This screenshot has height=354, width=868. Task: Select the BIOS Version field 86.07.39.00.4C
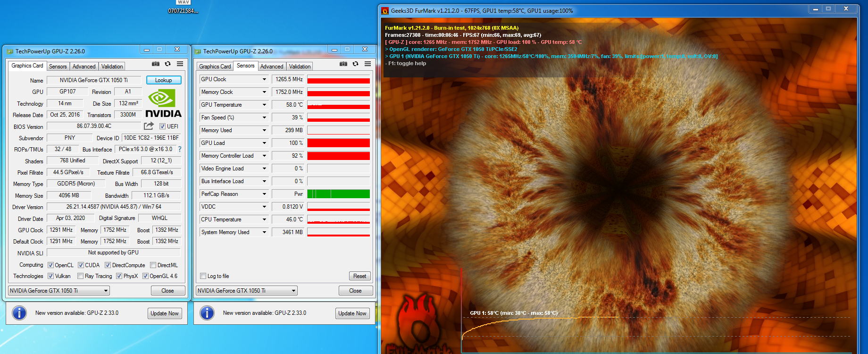[x=94, y=126]
